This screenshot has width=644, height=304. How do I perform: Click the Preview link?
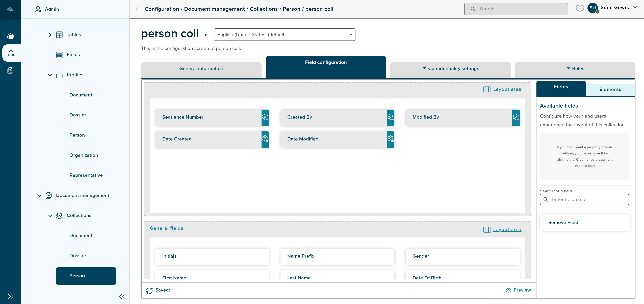[522, 290]
